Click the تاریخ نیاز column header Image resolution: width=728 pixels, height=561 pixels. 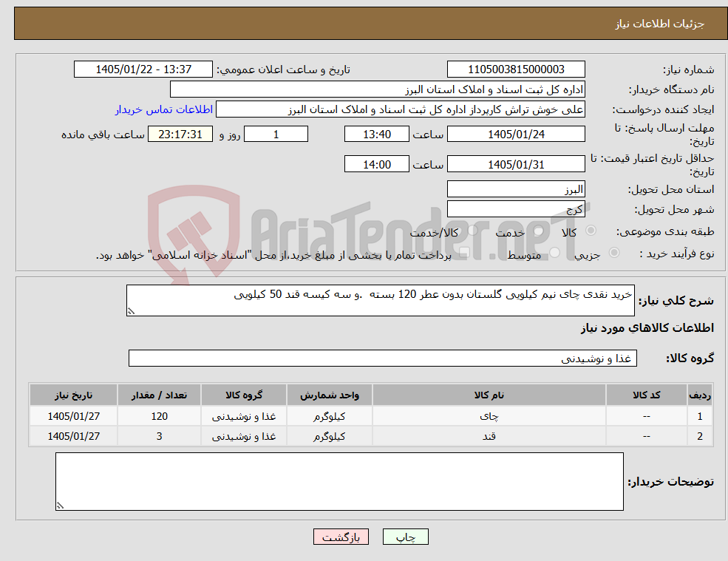(73, 395)
